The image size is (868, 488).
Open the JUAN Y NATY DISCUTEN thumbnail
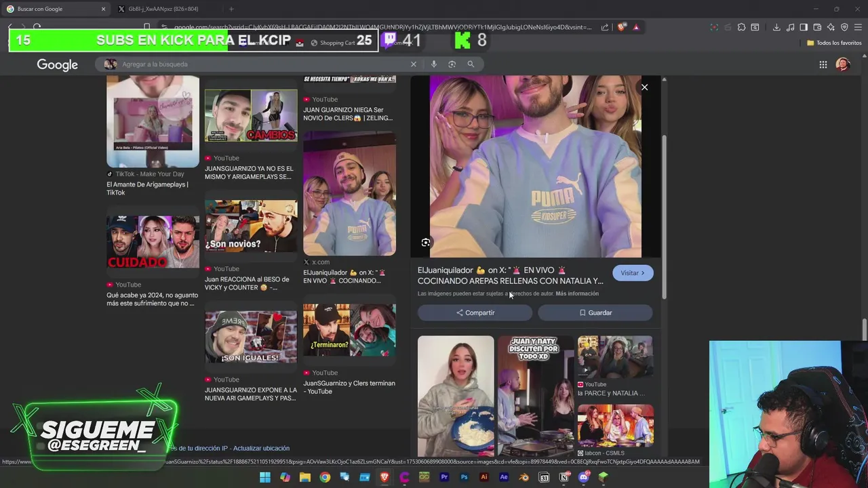point(536,396)
